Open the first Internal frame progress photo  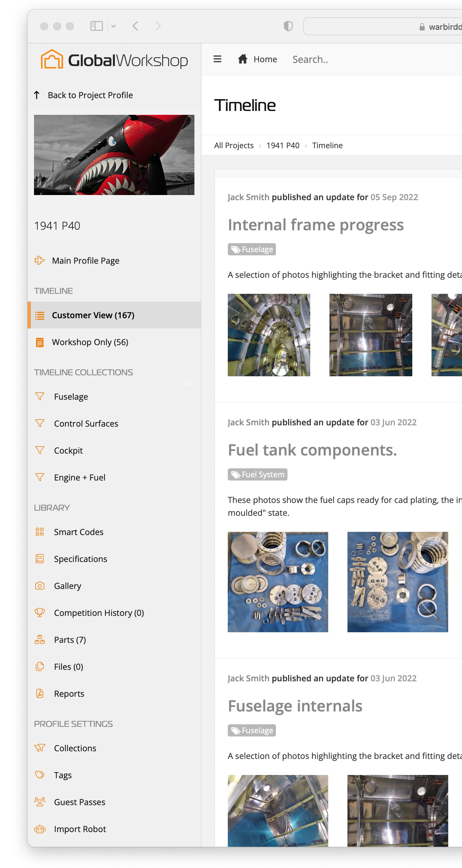[x=269, y=335]
